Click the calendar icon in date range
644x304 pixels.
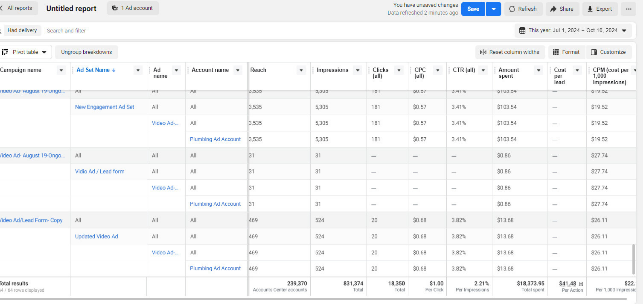(522, 31)
